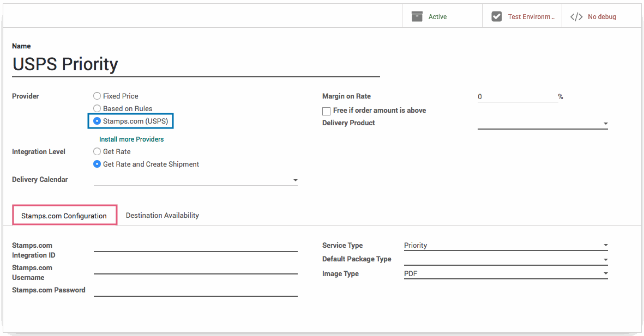Viewport: 644px width, 336px height.
Task: Toggle the Active status button
Action: click(442, 16)
